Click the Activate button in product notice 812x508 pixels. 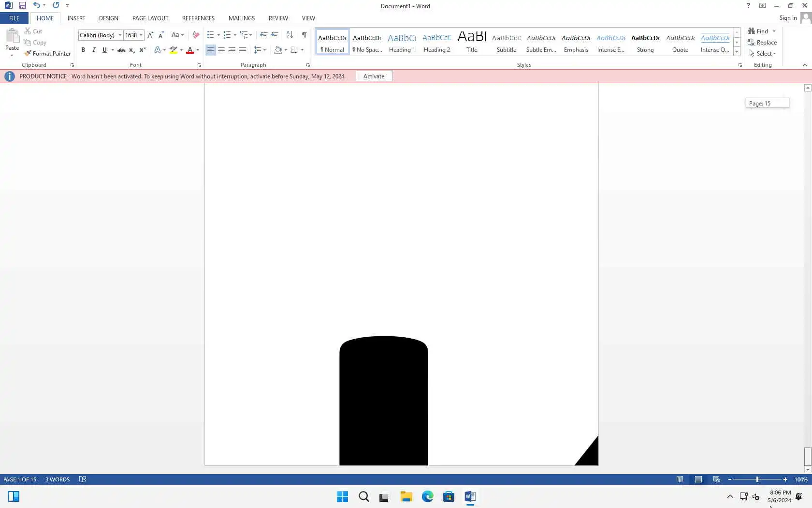point(374,76)
